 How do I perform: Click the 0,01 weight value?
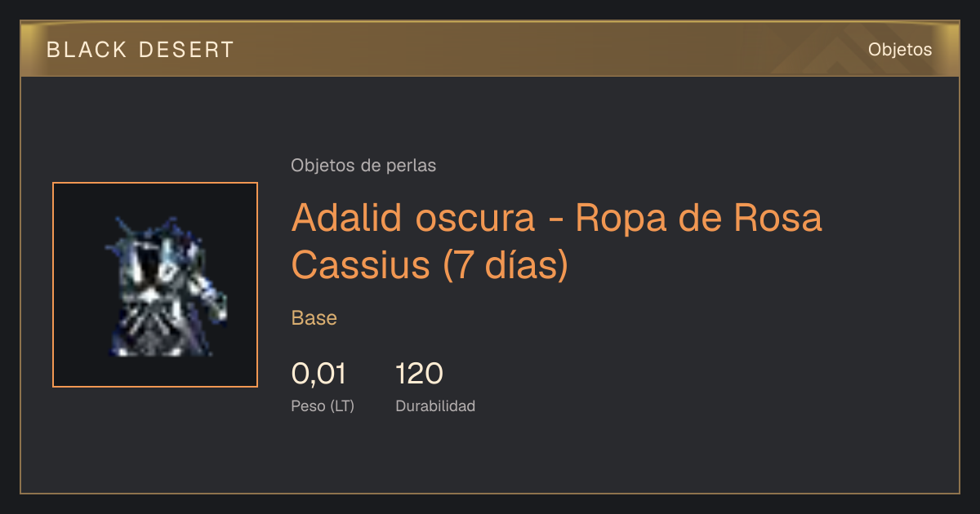coord(318,374)
